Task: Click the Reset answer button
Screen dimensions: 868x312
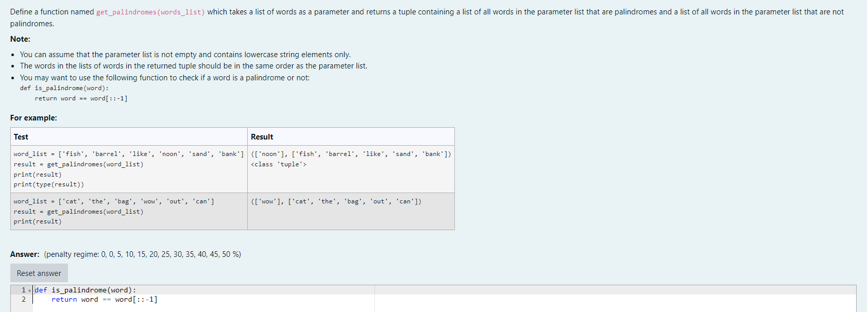Action: point(39,273)
